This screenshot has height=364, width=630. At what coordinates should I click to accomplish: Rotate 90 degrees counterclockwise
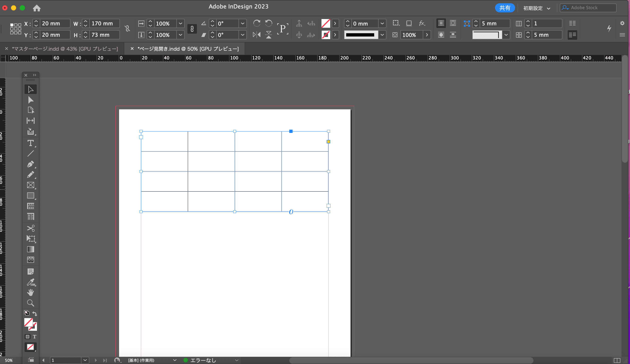click(x=268, y=23)
